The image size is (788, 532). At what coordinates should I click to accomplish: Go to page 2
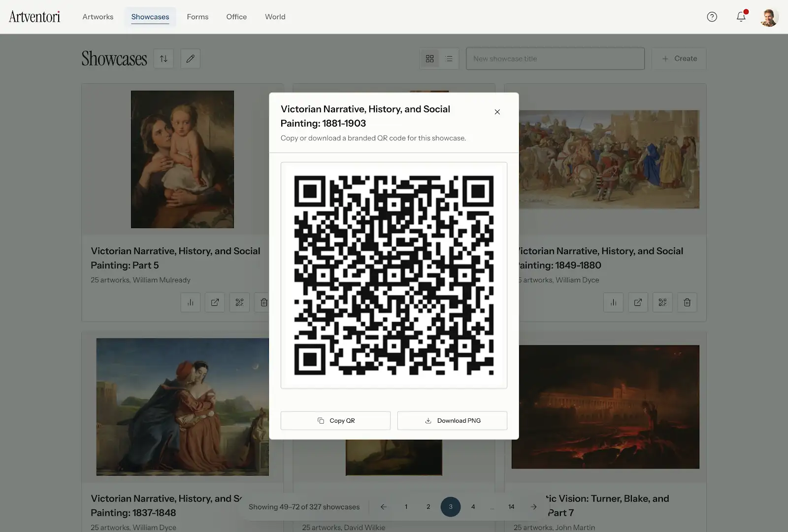pos(428,507)
